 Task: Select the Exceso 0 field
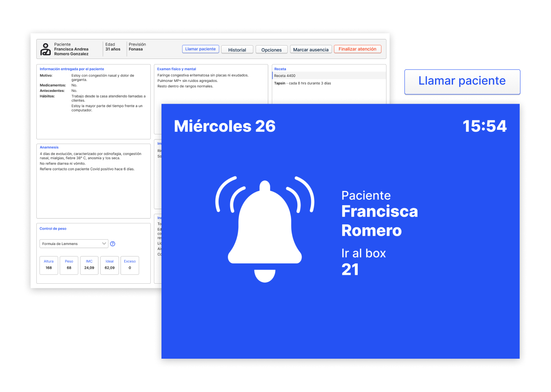pos(130,265)
